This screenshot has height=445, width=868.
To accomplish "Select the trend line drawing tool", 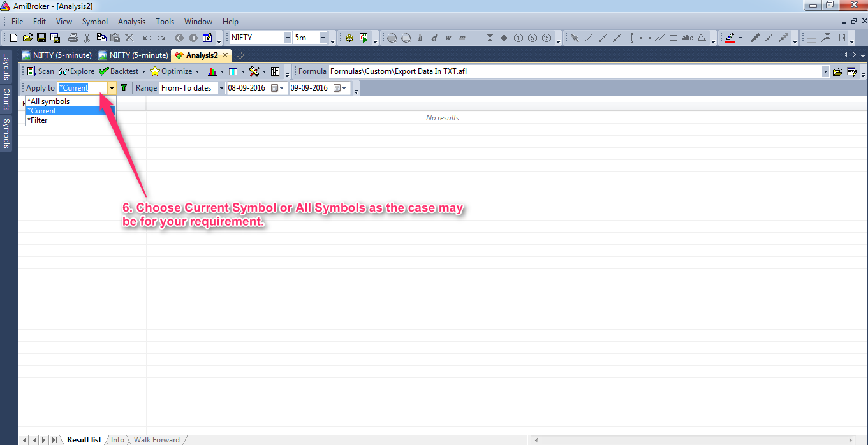I will pyautogui.click(x=589, y=38).
